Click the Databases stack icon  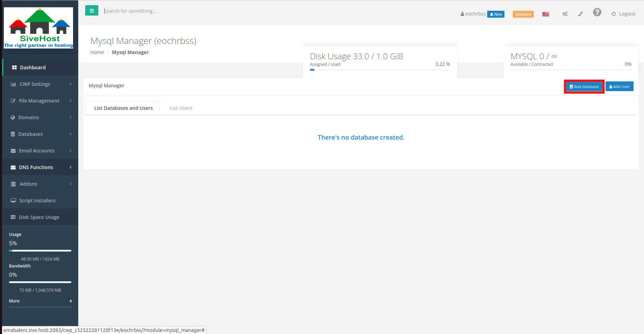pyautogui.click(x=13, y=134)
